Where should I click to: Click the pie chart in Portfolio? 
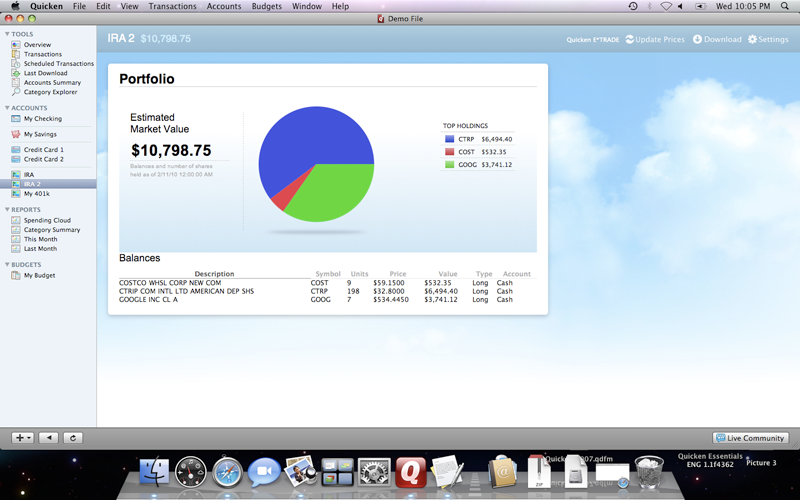pos(316,164)
